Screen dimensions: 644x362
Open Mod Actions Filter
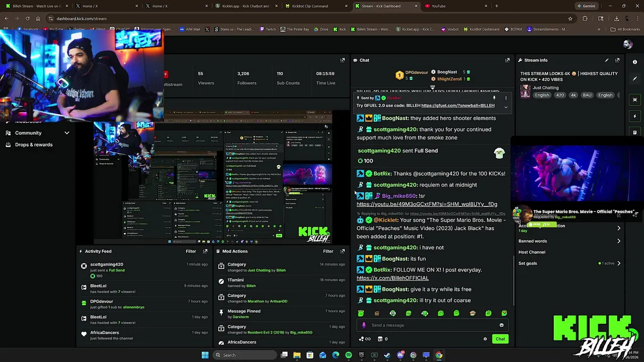point(328,251)
